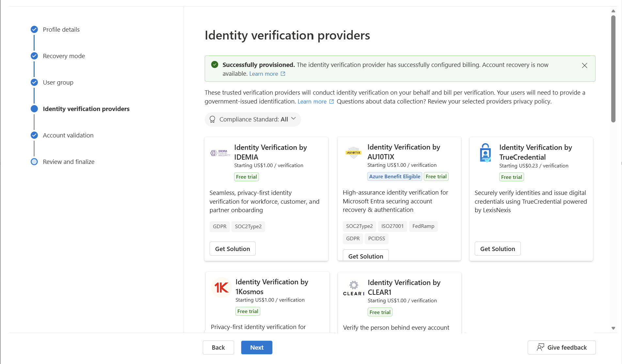Go to the Review and finalize step
This screenshot has height=364, width=622.
pyautogui.click(x=69, y=162)
